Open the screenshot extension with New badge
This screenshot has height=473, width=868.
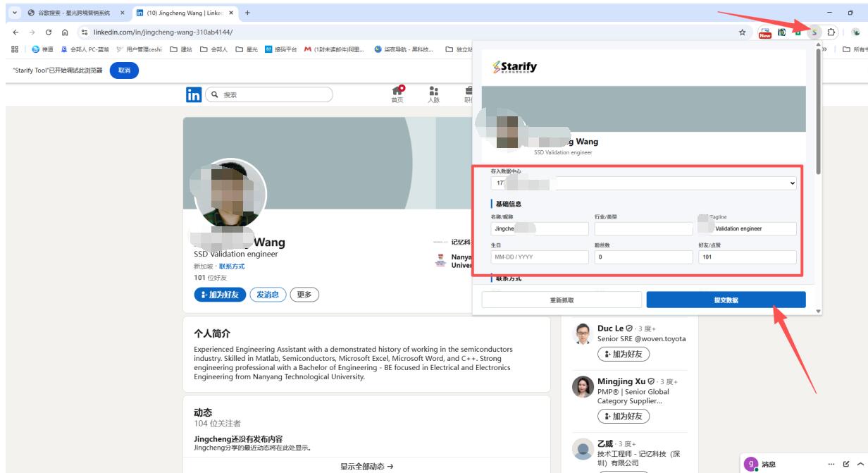tap(765, 32)
